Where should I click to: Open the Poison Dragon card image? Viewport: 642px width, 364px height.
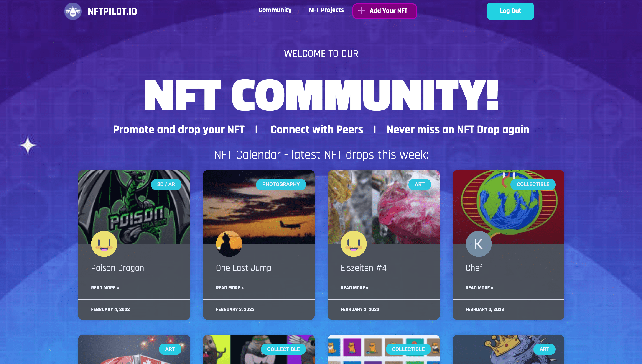134,207
